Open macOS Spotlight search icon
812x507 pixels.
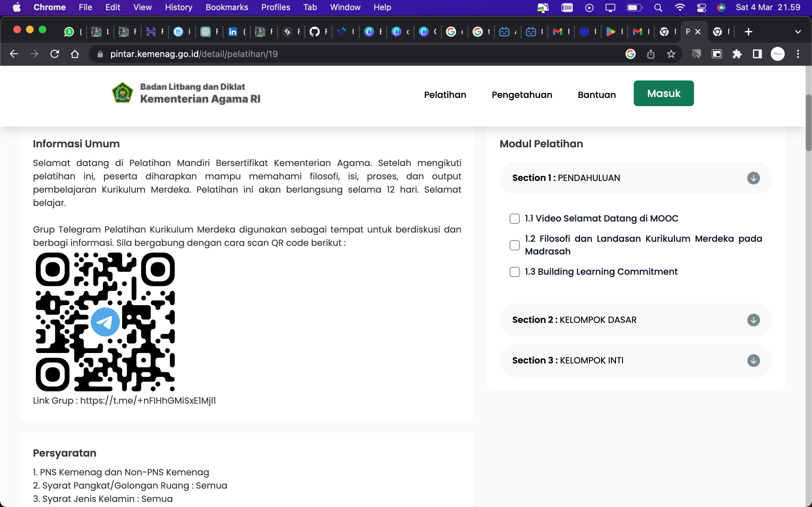(658, 7)
